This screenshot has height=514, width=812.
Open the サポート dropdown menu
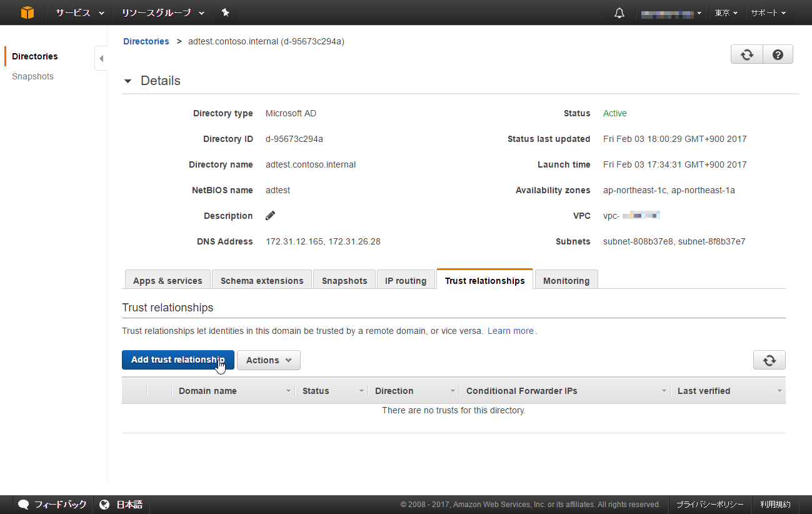768,13
